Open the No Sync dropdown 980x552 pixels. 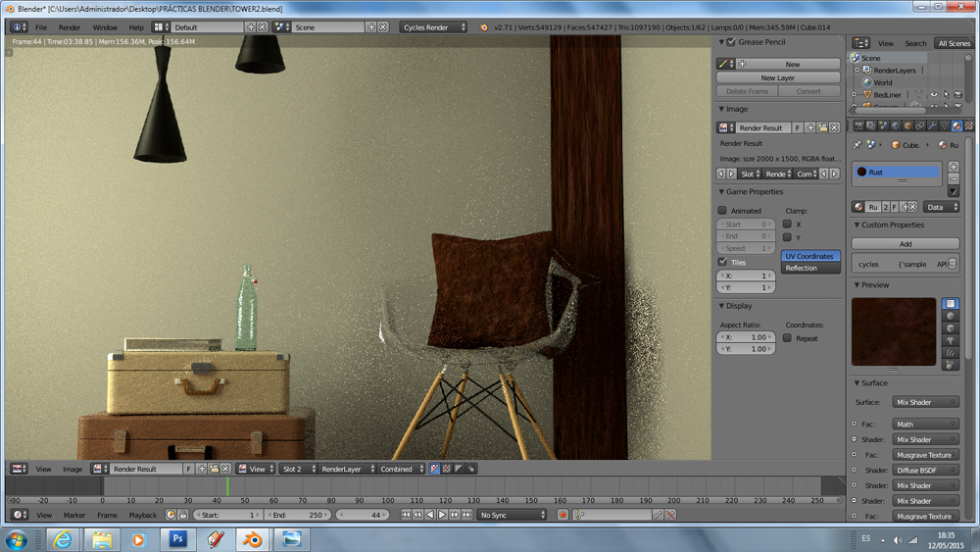(512, 515)
